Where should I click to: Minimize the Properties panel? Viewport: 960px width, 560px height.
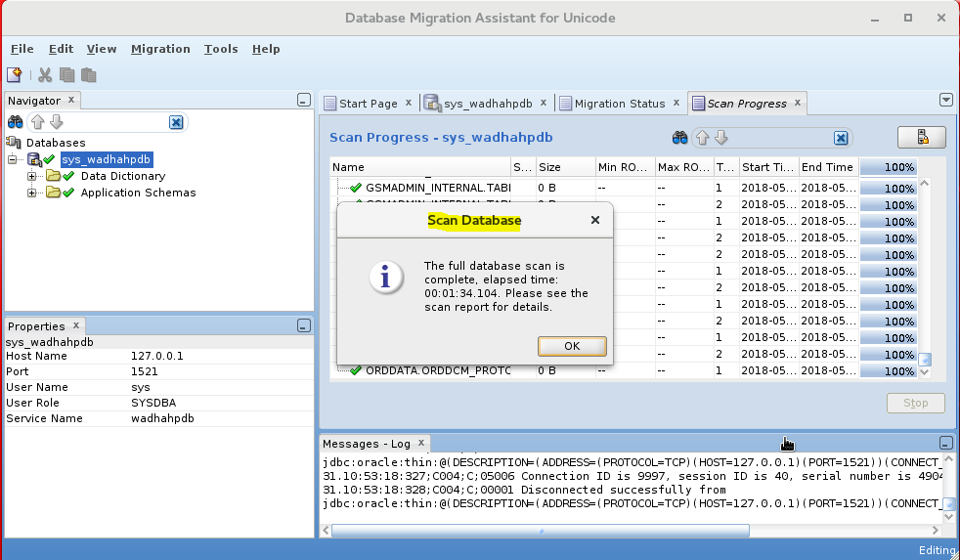pos(304,325)
